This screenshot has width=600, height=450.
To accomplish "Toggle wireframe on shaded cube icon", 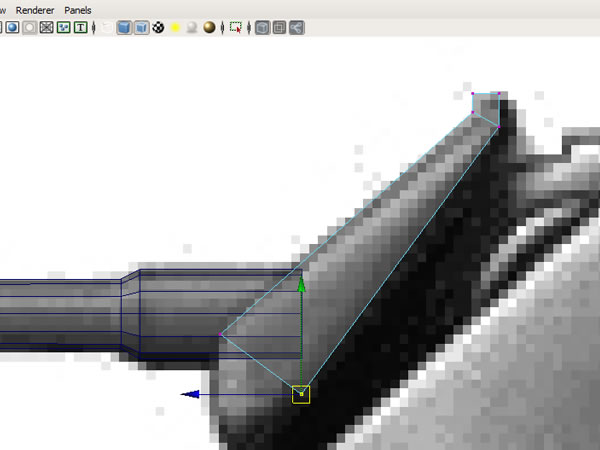I will [142, 28].
